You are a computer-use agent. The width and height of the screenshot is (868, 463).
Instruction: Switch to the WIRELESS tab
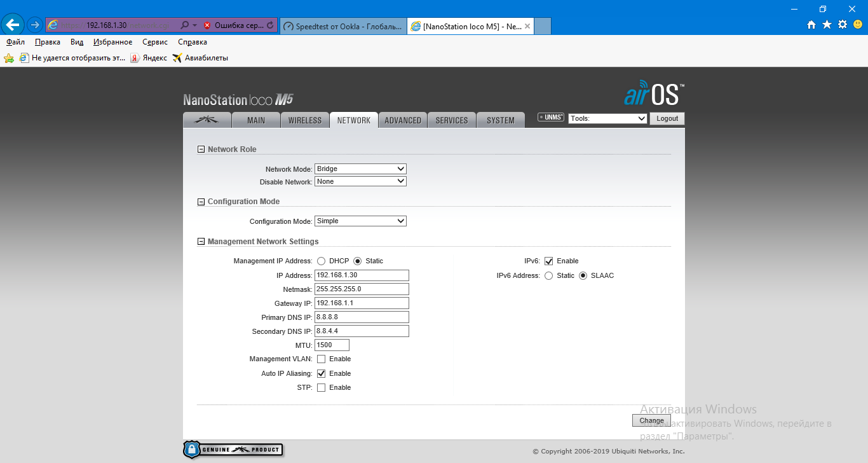[305, 120]
